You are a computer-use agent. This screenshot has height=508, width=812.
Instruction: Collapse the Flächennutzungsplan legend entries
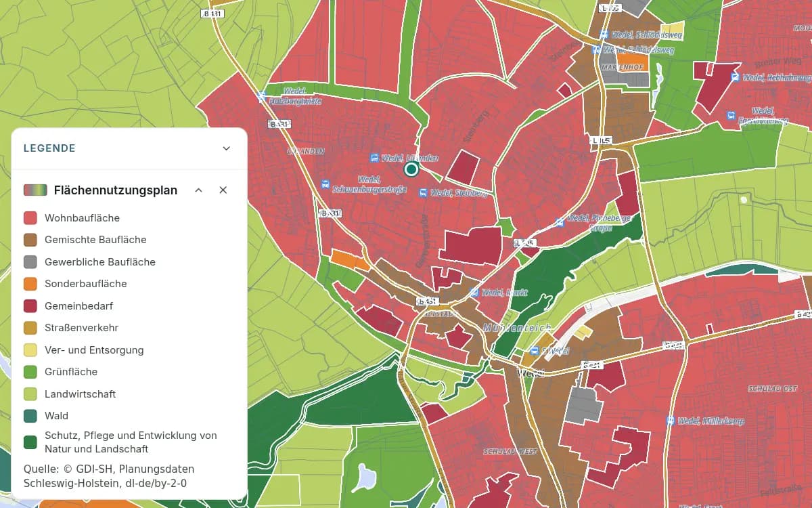tap(199, 190)
